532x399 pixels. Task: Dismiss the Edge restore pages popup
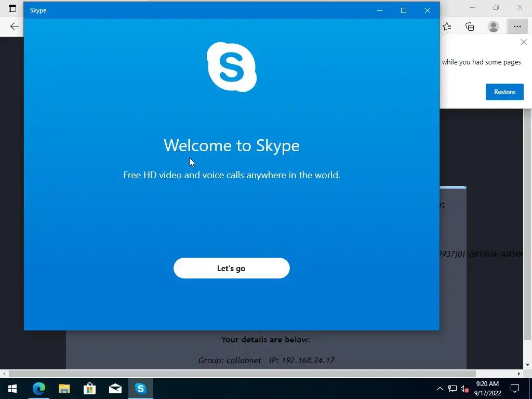tap(523, 42)
